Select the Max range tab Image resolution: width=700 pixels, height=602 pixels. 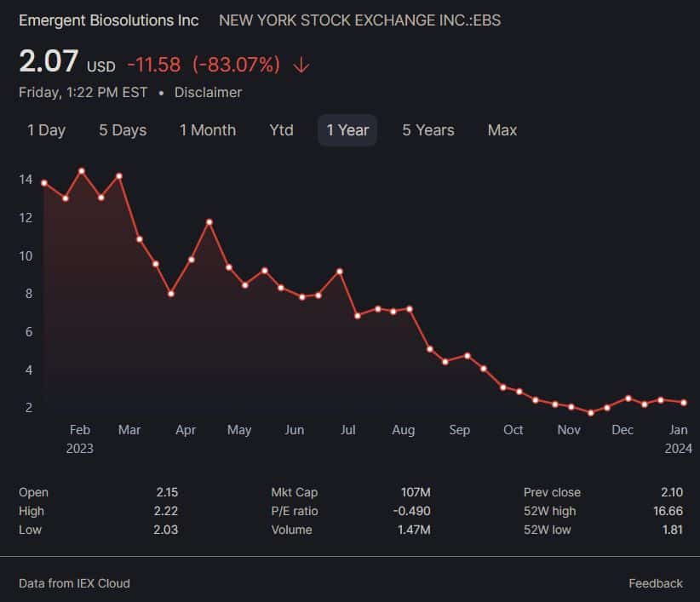(502, 130)
